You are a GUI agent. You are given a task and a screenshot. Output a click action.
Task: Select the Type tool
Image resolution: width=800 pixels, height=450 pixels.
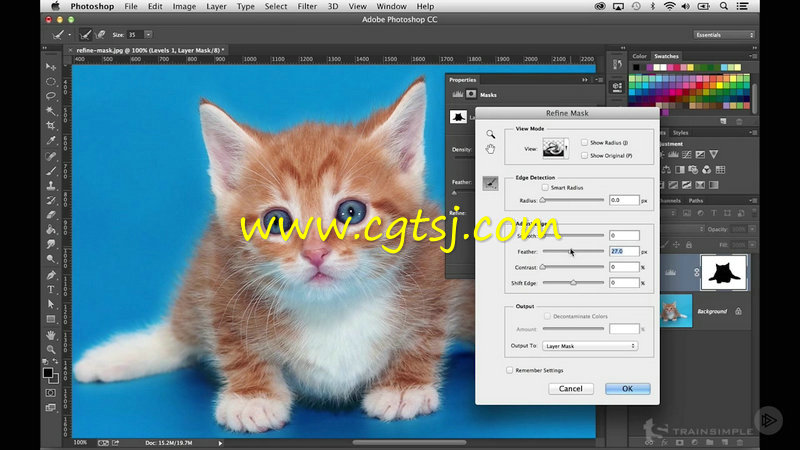click(x=51, y=290)
